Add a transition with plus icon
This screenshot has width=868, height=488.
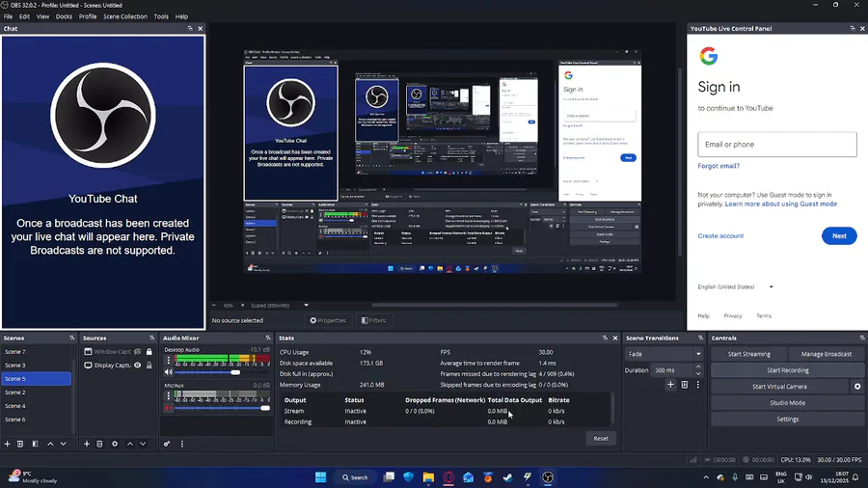click(670, 385)
